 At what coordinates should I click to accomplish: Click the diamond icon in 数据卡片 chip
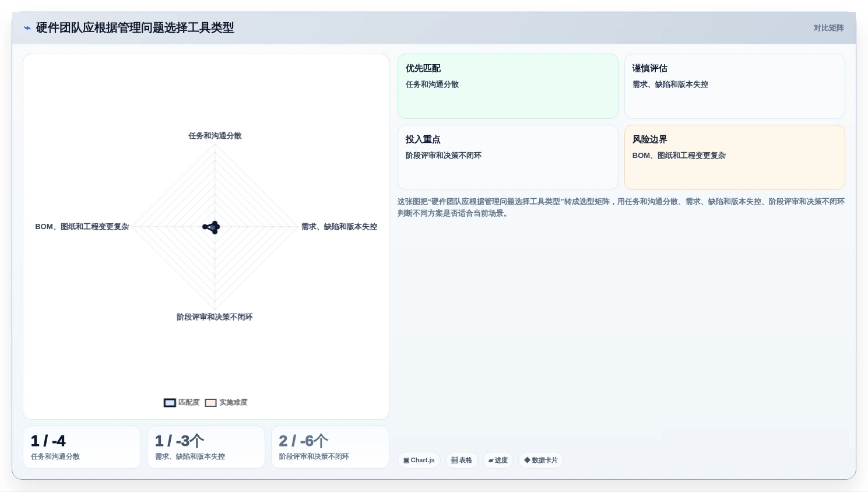coord(527,460)
